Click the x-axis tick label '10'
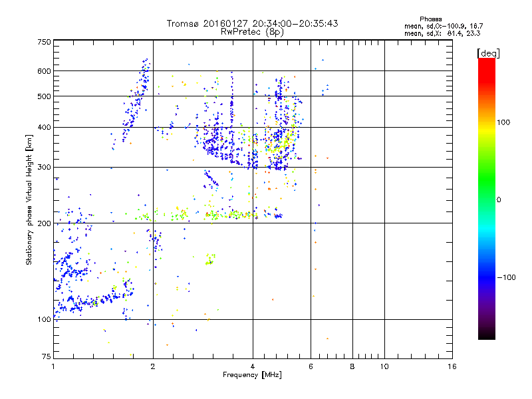 (x=384, y=366)
